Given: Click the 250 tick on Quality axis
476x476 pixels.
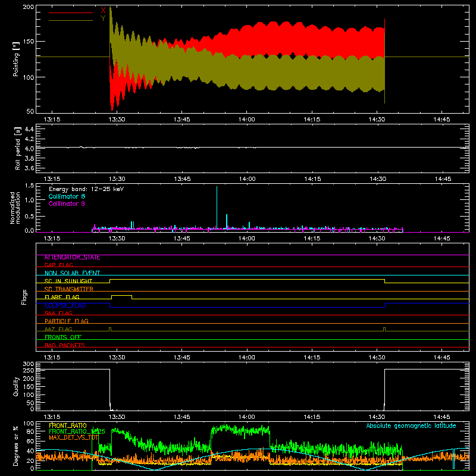Looking at the screenshot, I should tap(29, 370).
